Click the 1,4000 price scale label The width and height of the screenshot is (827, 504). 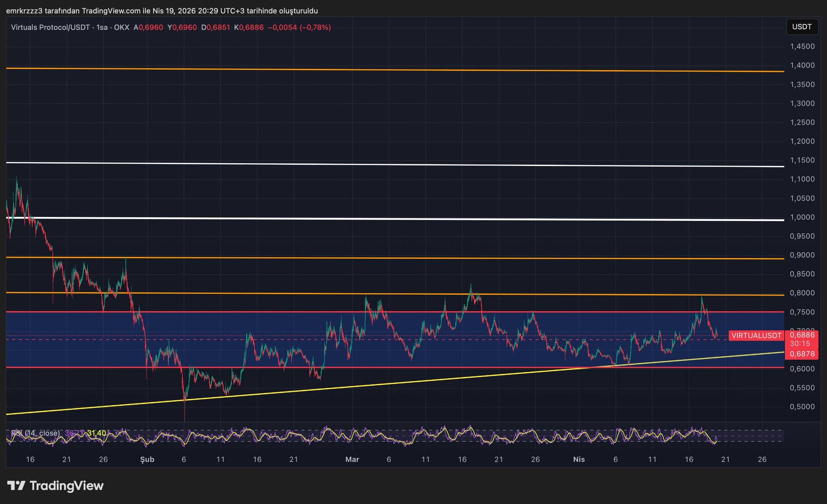tap(802, 65)
